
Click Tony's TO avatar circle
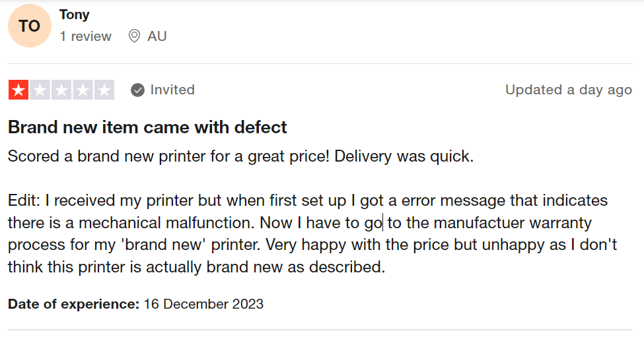pyautogui.click(x=30, y=26)
